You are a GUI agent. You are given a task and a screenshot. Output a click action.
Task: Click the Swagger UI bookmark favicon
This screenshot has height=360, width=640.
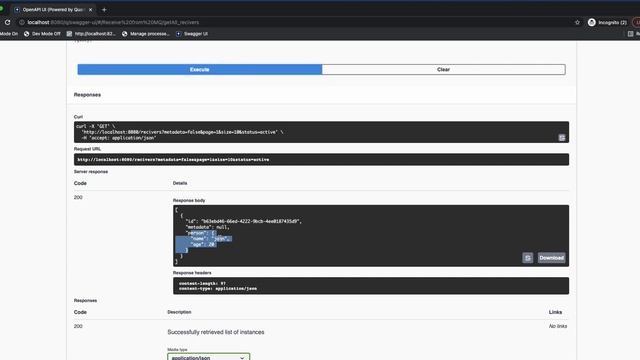click(x=178, y=34)
